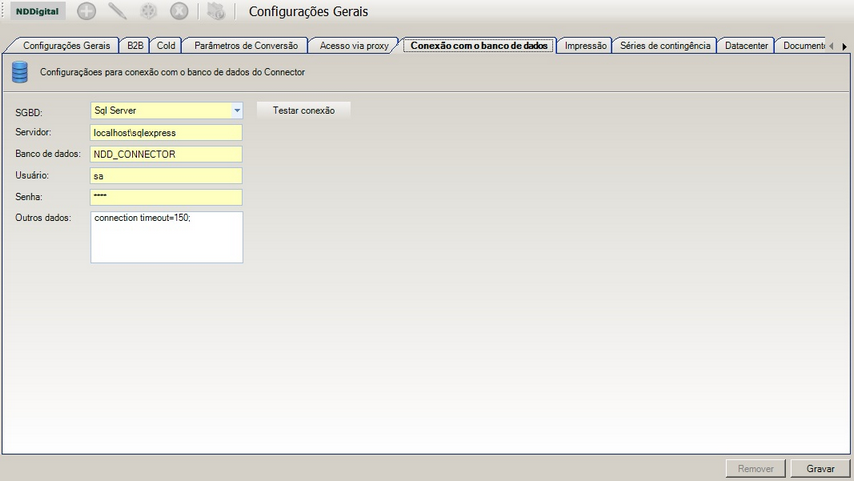
Task: Open Séries de contingência tab
Action: 665,46
